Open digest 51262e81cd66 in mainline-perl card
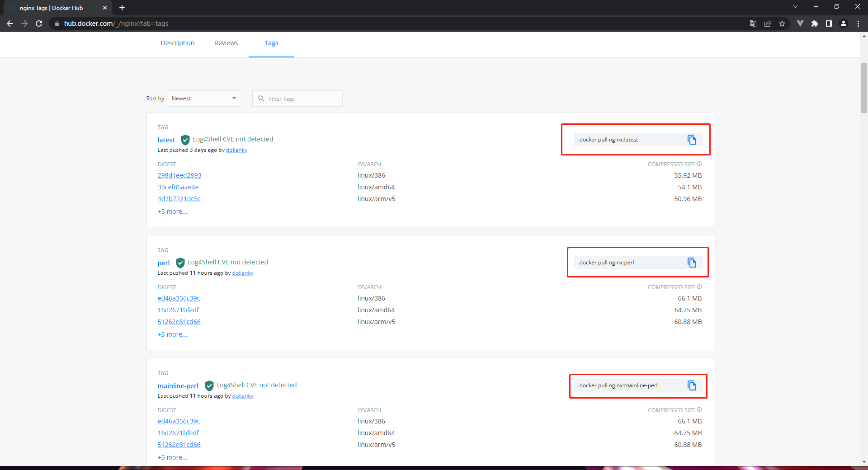 coord(179,445)
